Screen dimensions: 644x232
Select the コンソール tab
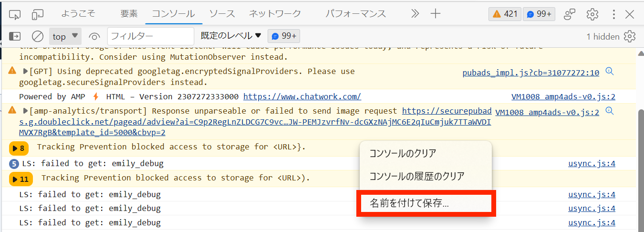click(x=173, y=14)
